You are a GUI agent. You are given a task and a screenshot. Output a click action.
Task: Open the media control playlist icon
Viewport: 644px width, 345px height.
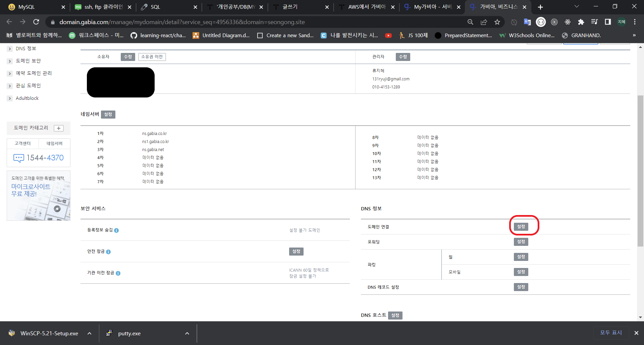(594, 22)
